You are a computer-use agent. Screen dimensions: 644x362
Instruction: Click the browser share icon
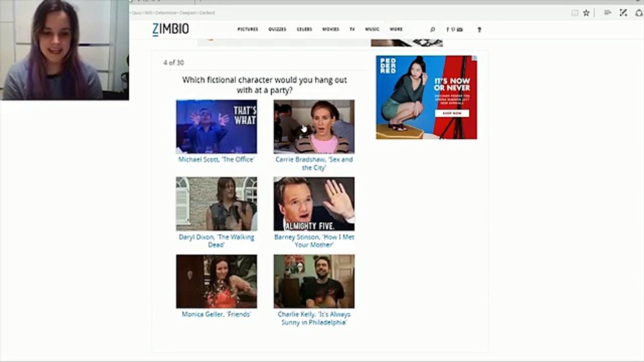click(639, 13)
